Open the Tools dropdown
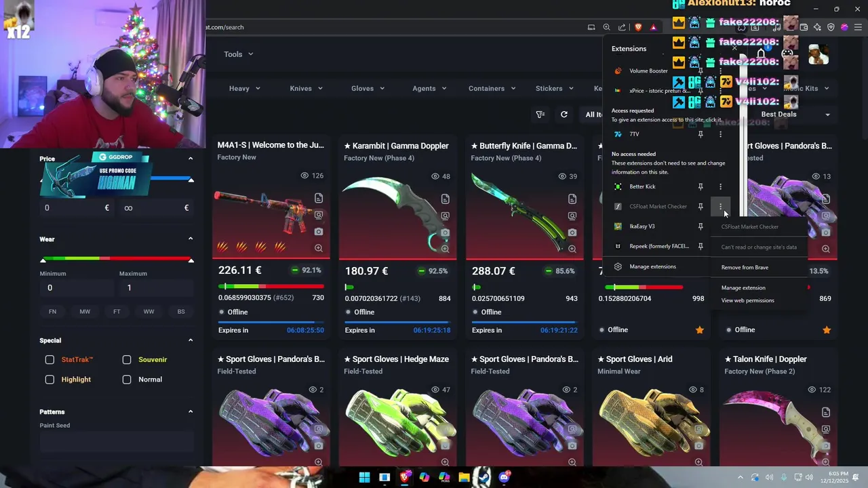 239,54
